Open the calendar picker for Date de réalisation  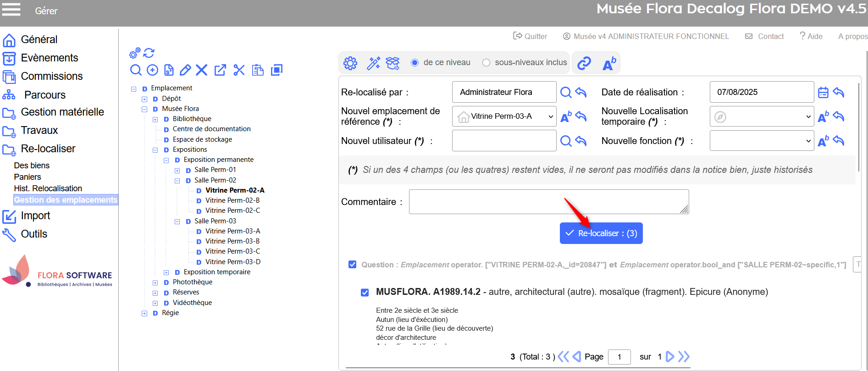pyautogui.click(x=823, y=92)
